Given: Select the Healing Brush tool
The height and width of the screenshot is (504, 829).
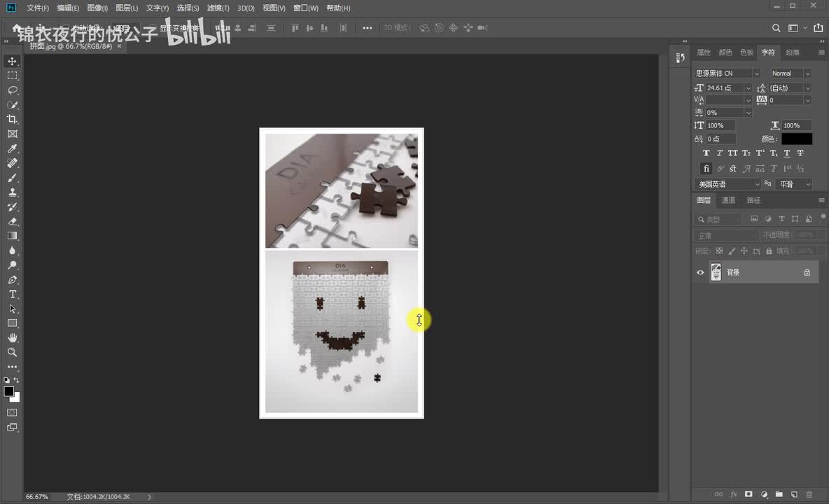Looking at the screenshot, I should click(12, 162).
